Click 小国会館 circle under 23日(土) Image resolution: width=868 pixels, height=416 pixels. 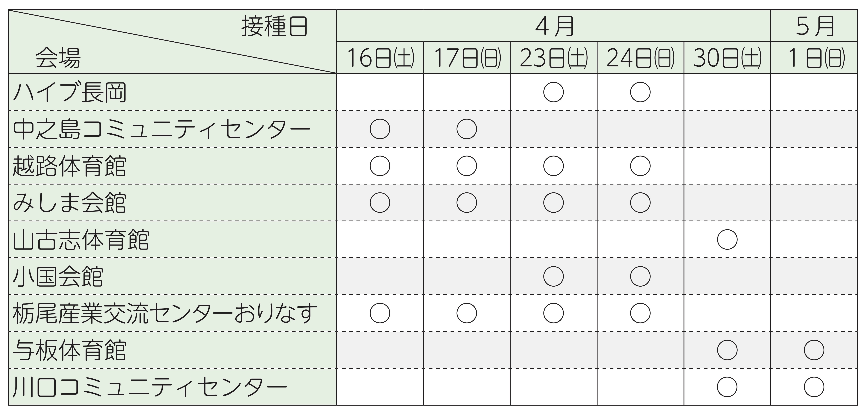click(x=554, y=276)
